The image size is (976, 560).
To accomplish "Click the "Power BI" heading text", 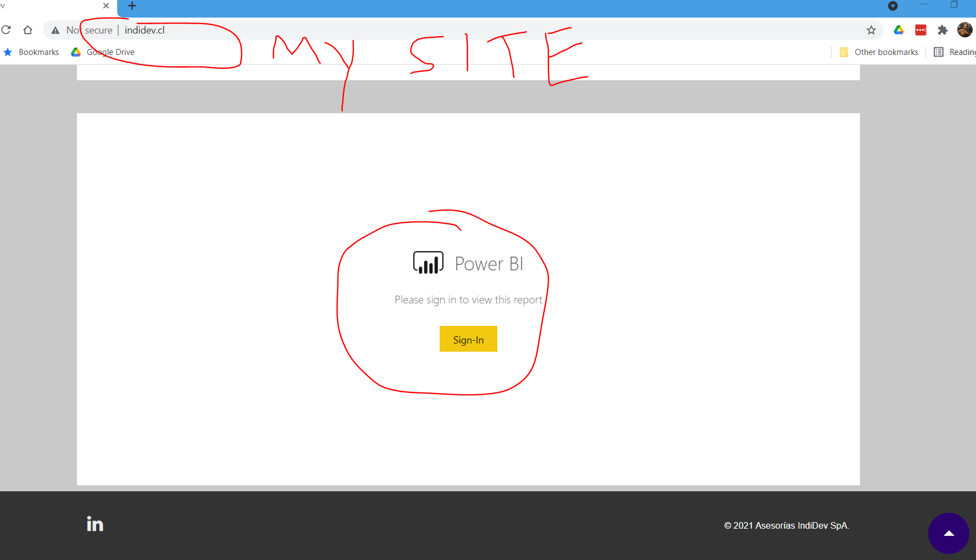I will (489, 264).
